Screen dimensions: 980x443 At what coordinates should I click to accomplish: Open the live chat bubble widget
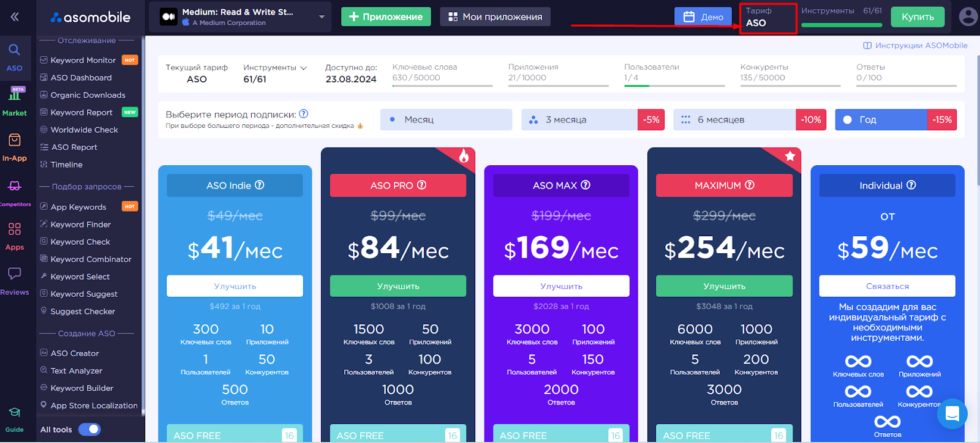point(952,414)
